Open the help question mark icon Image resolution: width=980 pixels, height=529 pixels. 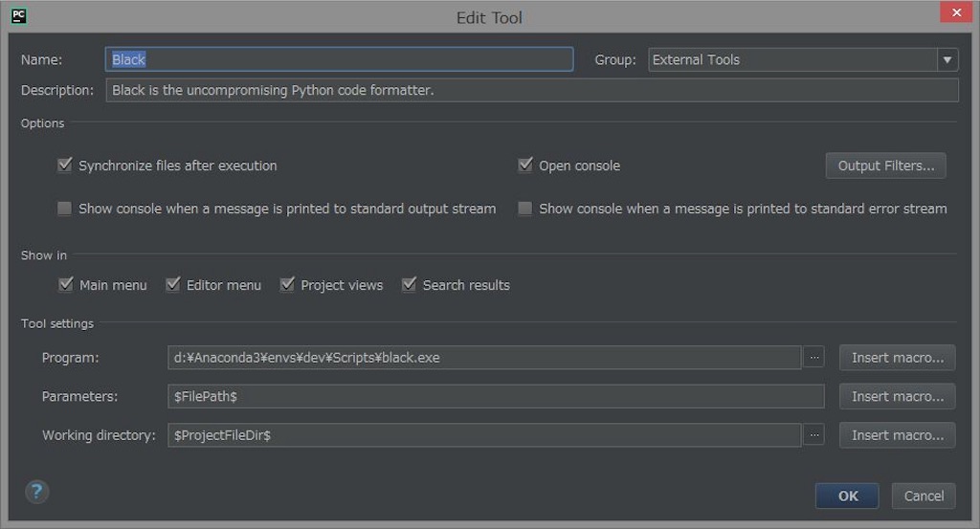pos(37,492)
